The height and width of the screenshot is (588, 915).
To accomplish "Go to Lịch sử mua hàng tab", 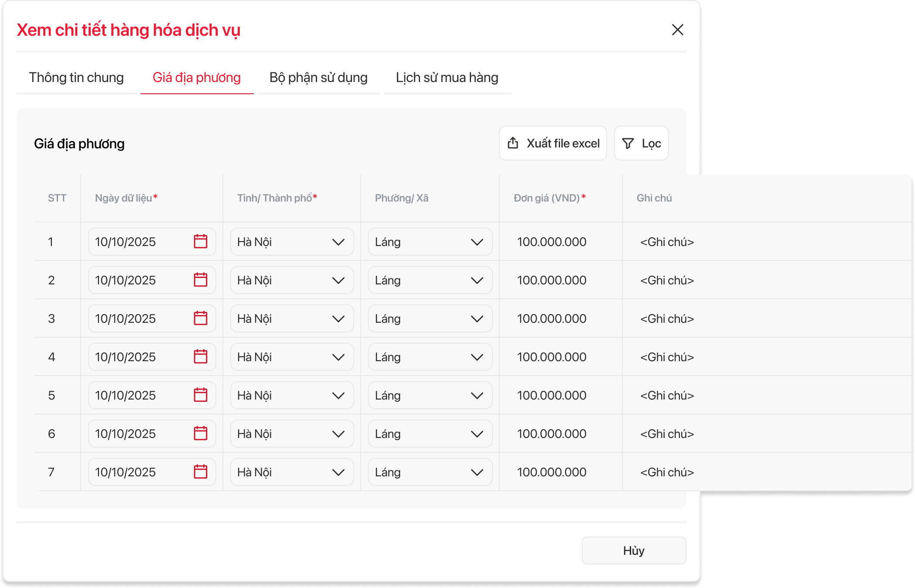I will [447, 78].
